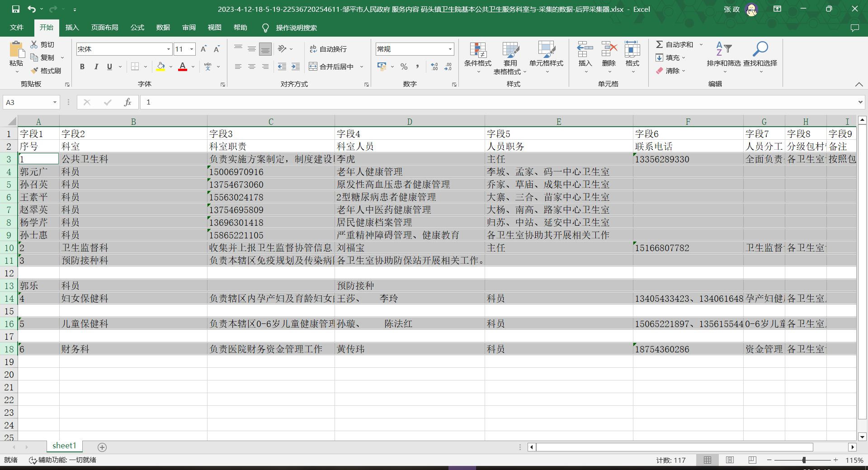Click the 插入 insert cells icon

click(585, 49)
